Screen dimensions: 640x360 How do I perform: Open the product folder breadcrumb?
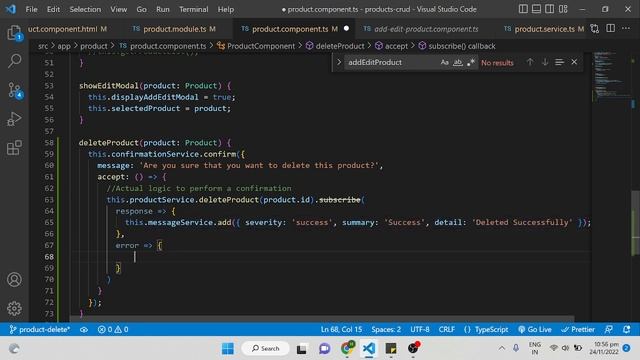tap(93, 46)
